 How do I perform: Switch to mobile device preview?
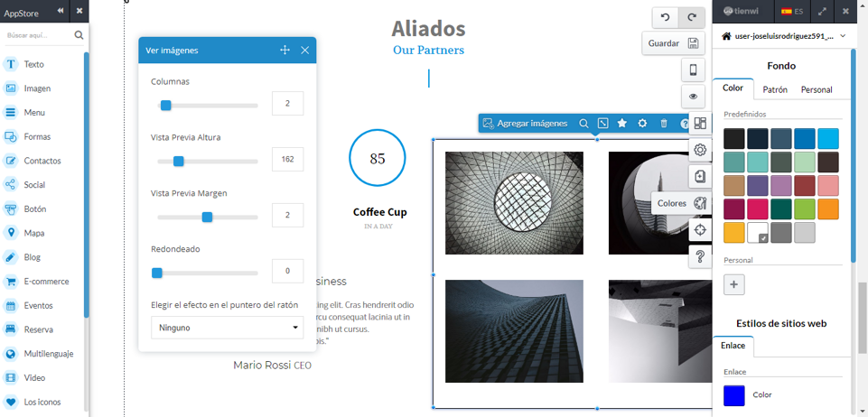(x=693, y=69)
